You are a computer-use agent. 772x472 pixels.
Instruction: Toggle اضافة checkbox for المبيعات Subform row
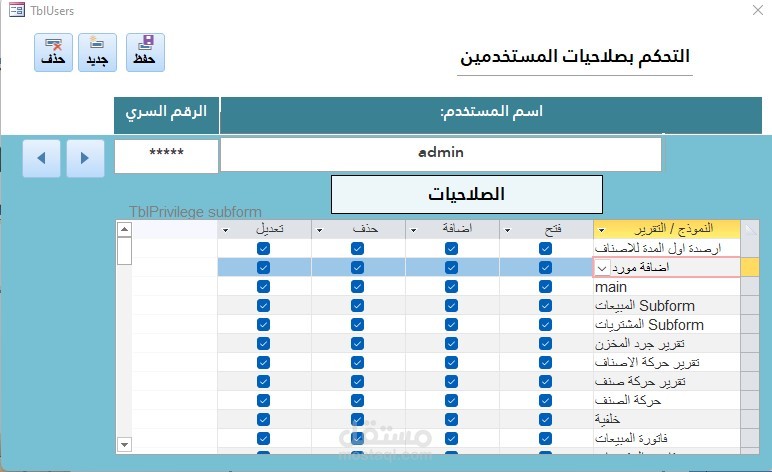point(451,306)
